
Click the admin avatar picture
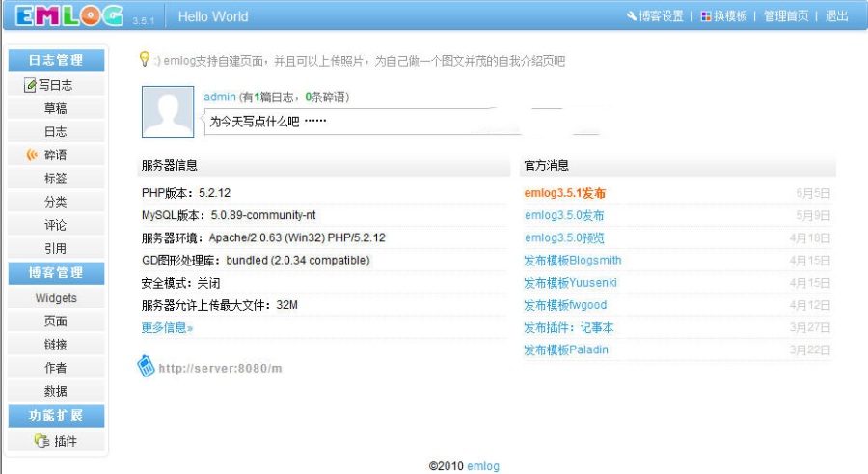point(168,111)
